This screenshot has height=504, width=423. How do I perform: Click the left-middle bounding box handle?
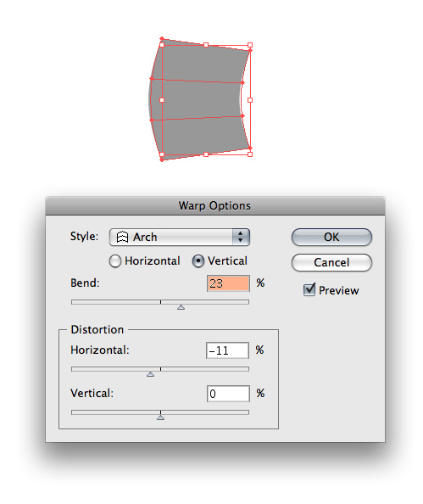162,100
